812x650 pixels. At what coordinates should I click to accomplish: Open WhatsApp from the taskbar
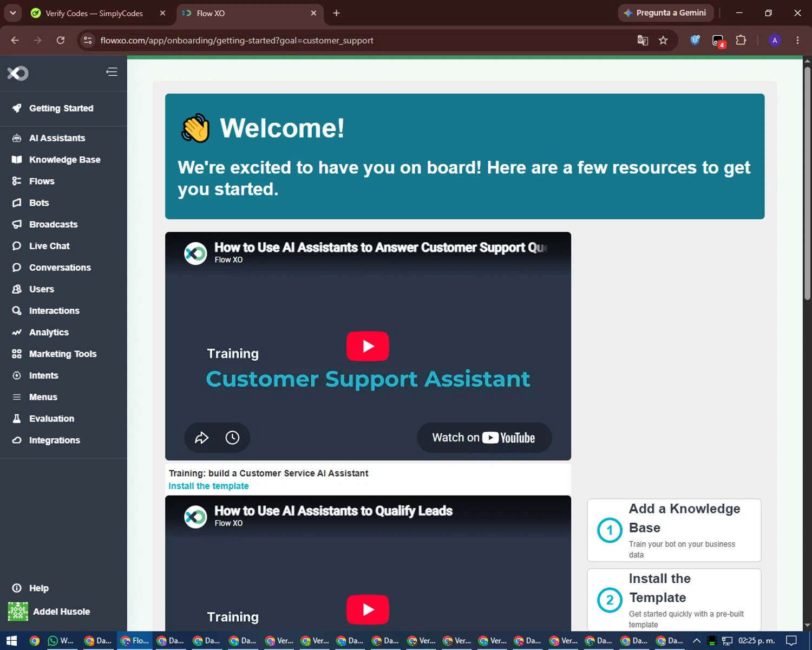click(61, 641)
